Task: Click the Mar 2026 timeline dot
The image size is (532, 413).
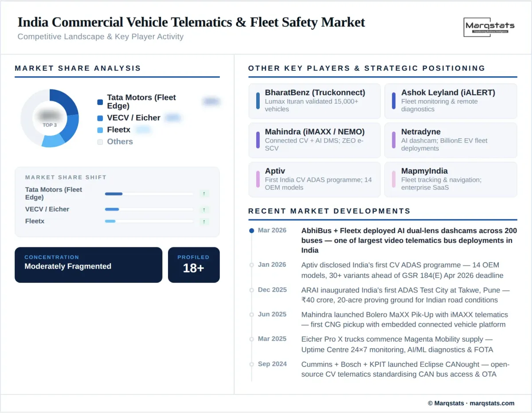Action: pos(251,230)
